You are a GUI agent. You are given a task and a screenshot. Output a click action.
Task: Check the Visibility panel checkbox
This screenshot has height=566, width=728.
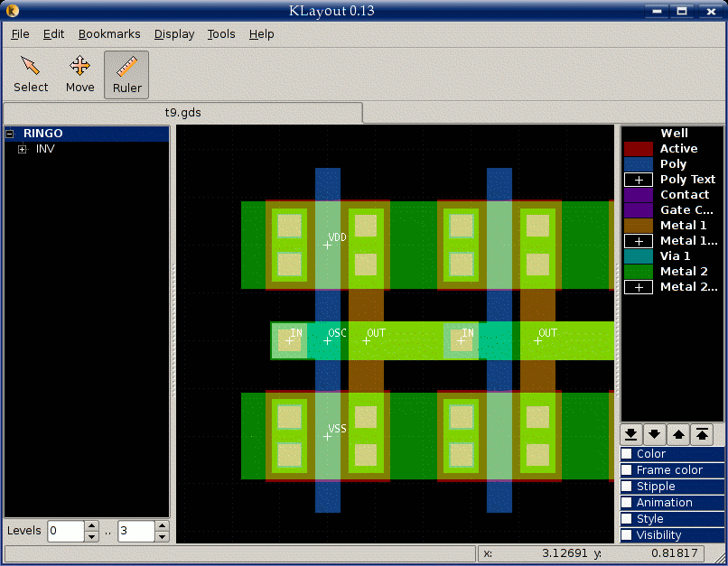click(627, 535)
